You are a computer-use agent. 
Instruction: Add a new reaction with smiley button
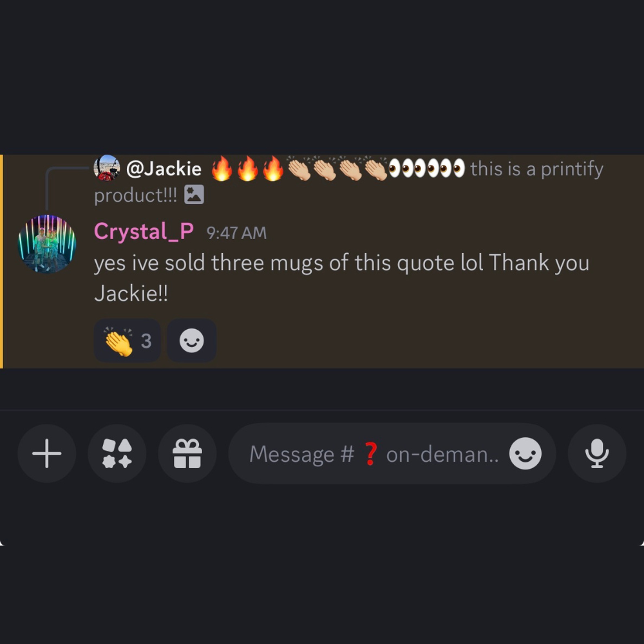tap(192, 341)
